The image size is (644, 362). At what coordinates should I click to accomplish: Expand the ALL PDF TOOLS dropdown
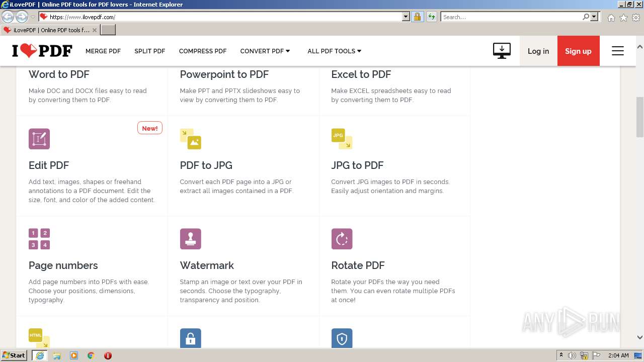point(335,51)
